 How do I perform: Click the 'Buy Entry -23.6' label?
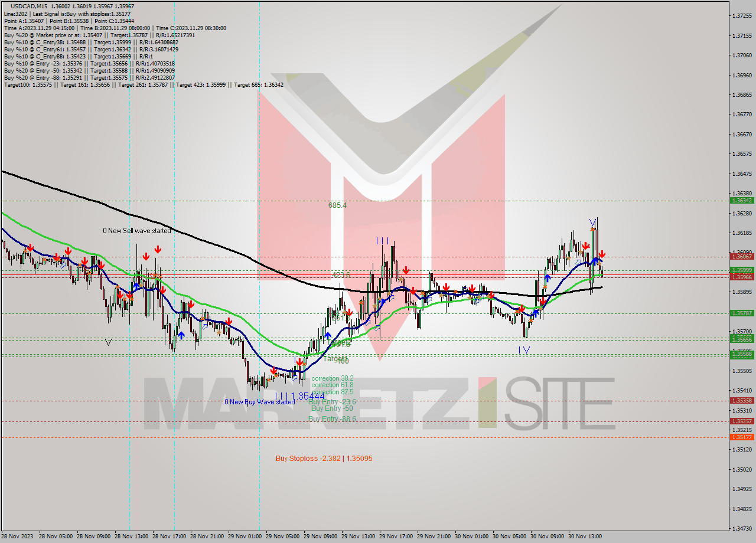tap(333, 401)
